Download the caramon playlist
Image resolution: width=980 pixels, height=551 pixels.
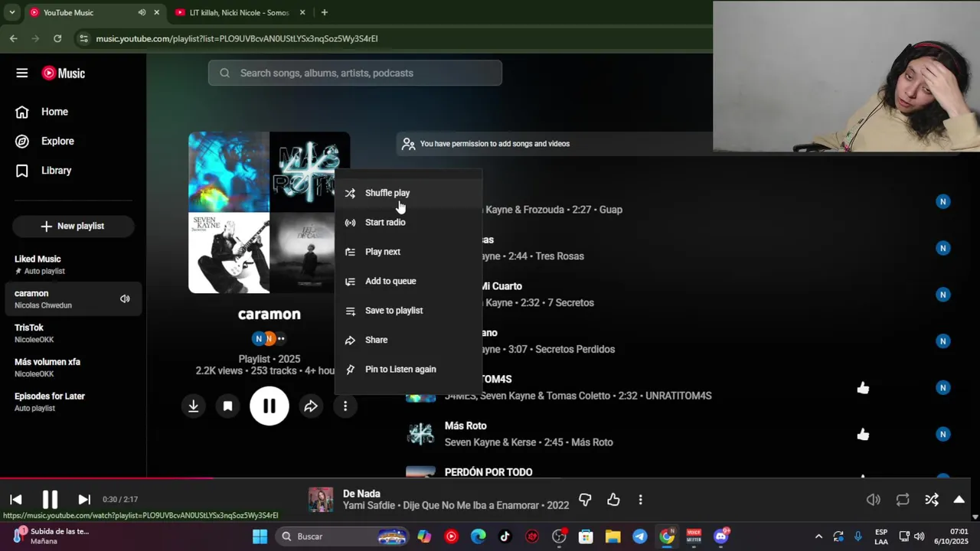(x=194, y=406)
